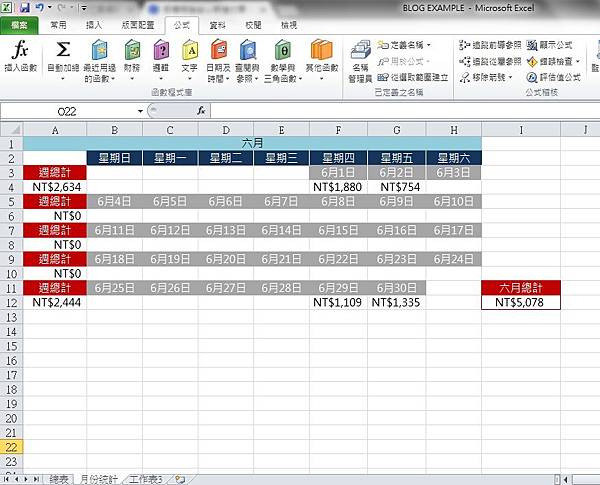The height and width of the screenshot is (485, 600).
Task: Select the 6月15日 date cell
Action: [x=338, y=230]
